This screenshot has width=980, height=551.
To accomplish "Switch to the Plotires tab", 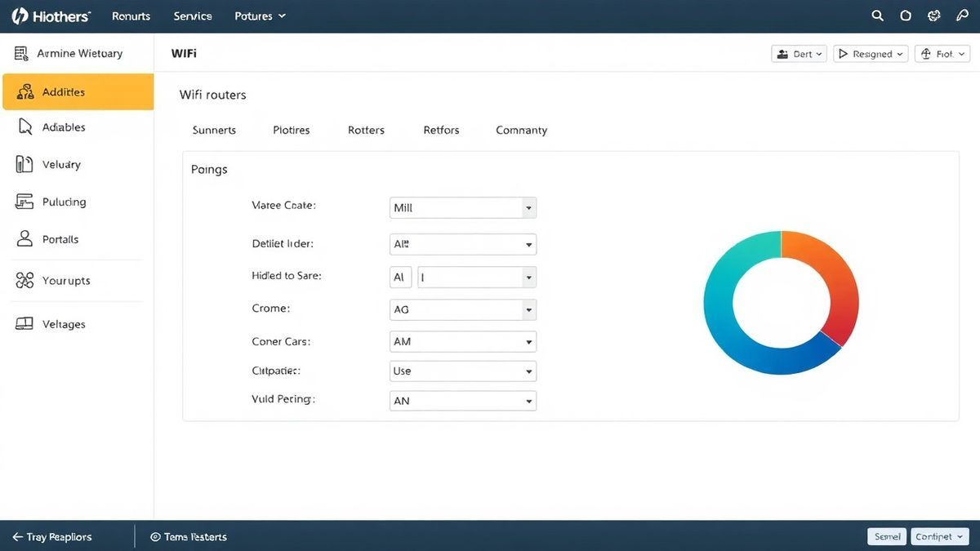I will 292,130.
